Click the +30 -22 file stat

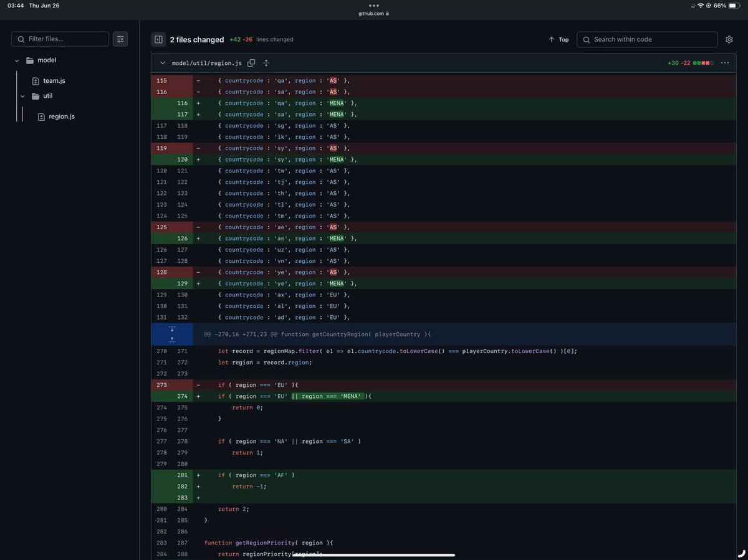[x=679, y=63]
